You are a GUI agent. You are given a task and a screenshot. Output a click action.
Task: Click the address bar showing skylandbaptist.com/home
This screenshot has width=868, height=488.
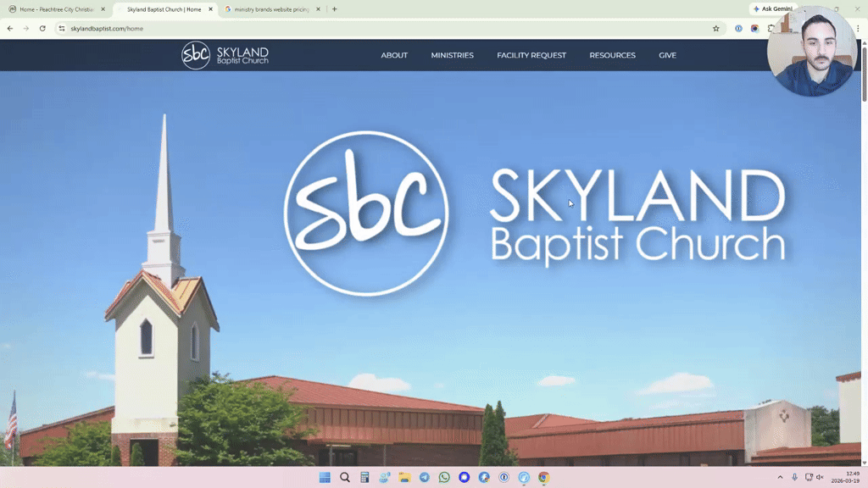pos(387,28)
